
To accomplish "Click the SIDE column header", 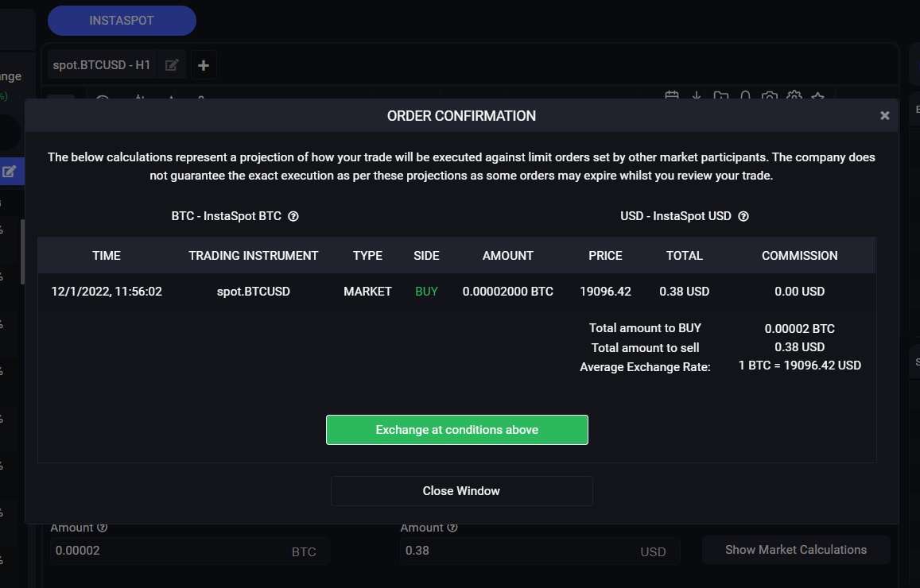I will click(x=426, y=256).
